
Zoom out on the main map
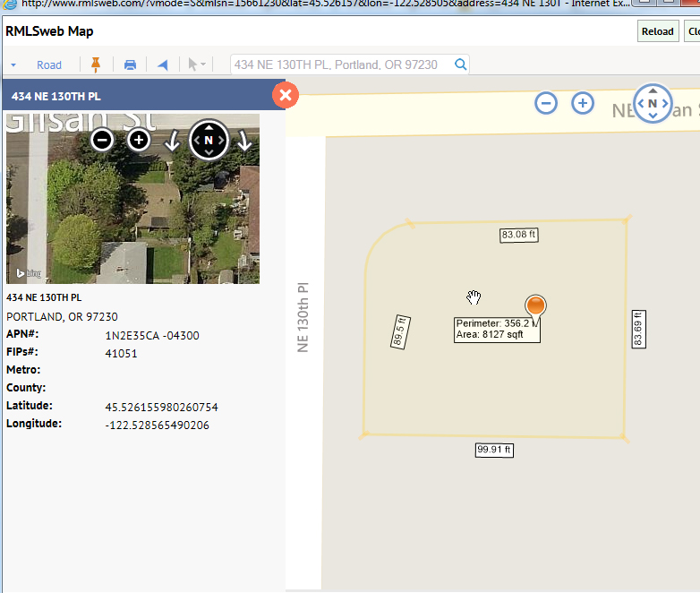pyautogui.click(x=546, y=103)
